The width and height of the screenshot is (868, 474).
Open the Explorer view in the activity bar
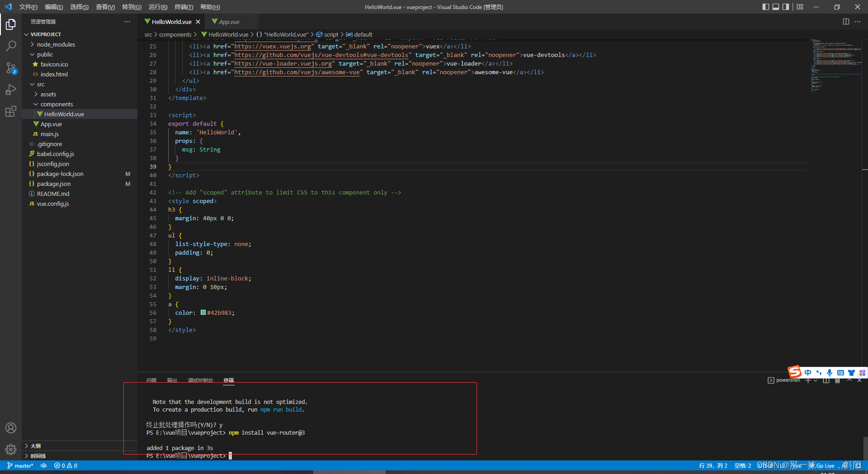tap(11, 24)
